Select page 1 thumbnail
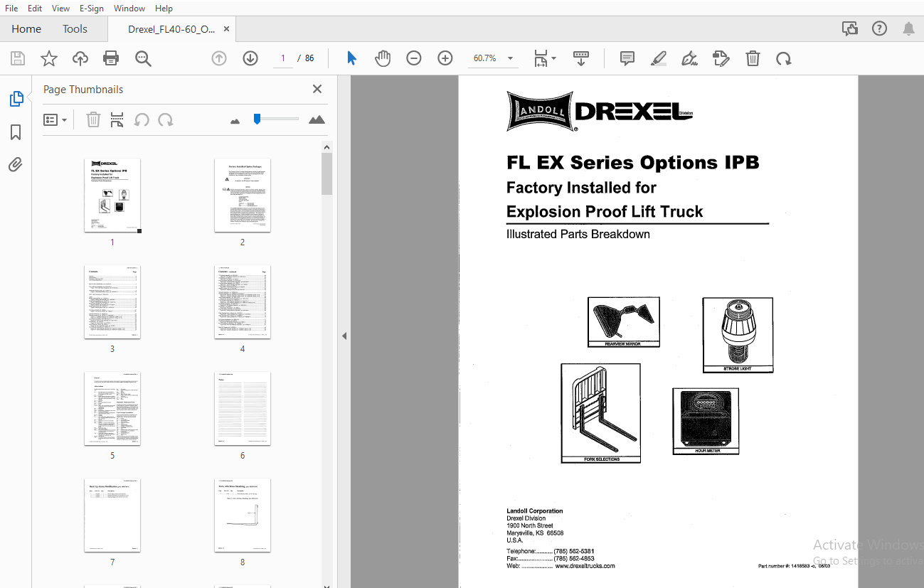This screenshot has height=588, width=924. pos(112,195)
